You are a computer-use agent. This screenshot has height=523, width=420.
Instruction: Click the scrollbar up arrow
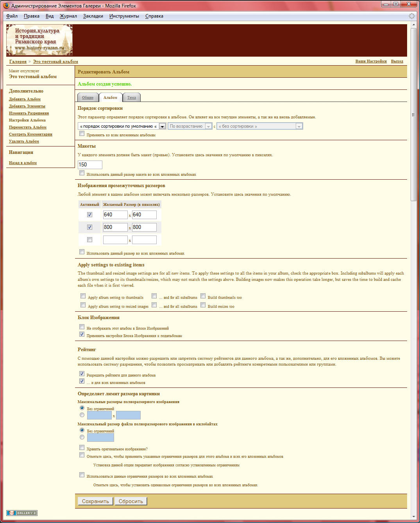[414, 25]
